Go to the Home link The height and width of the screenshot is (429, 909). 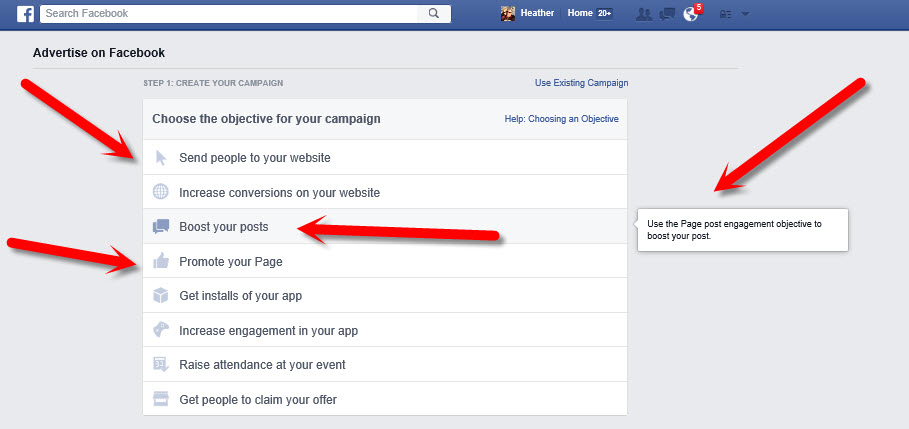tap(580, 13)
